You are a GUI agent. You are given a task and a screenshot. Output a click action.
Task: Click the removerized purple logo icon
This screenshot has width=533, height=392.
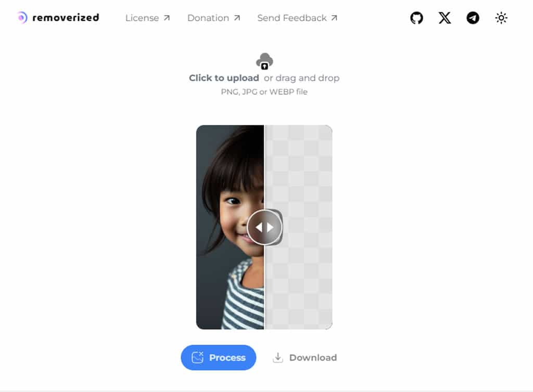[x=22, y=18]
